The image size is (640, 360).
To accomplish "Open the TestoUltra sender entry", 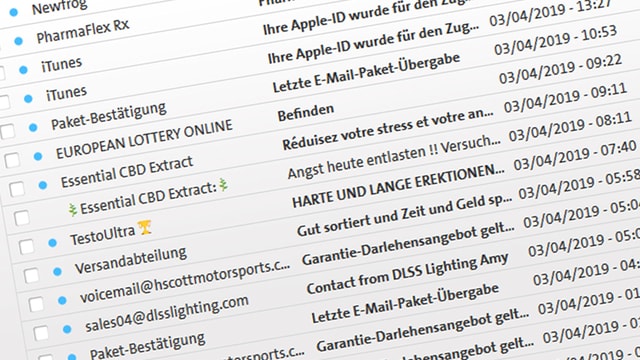I will (x=110, y=233).
